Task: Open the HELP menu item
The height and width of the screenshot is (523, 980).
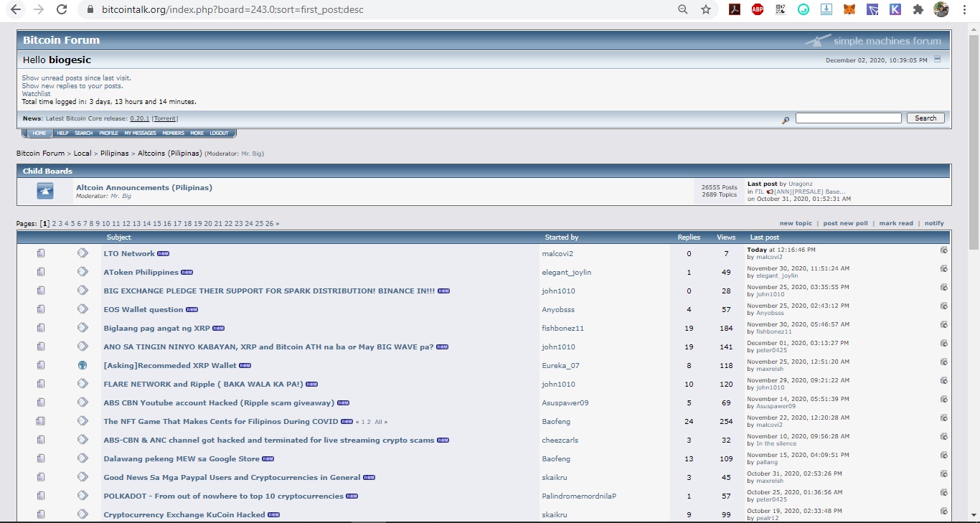Action: 62,133
